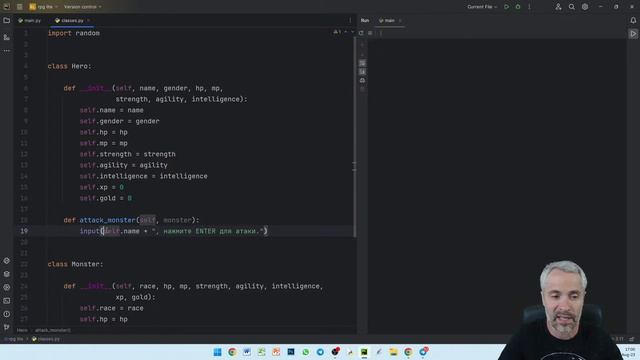Open the Code With Me collaboration icon

(x=558, y=7)
